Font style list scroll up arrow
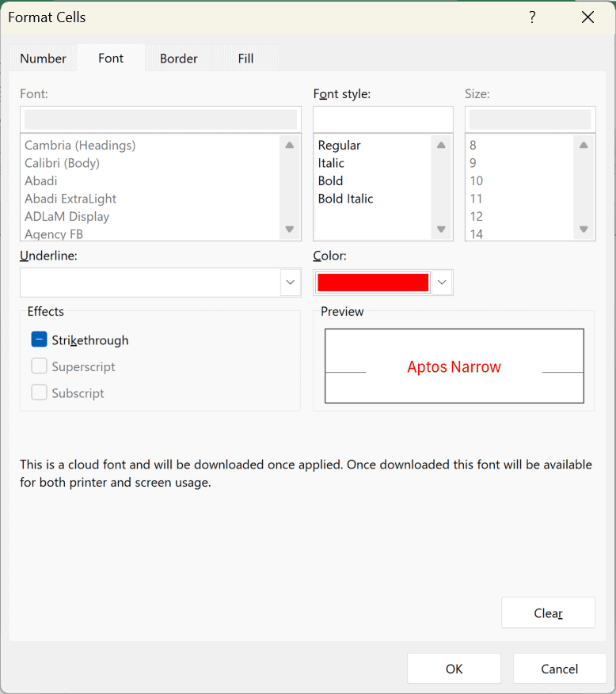The image size is (616, 694). pos(441,145)
